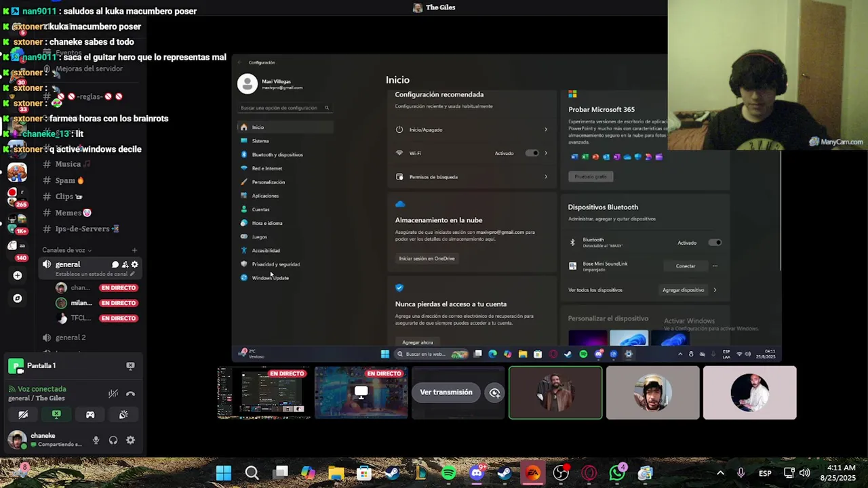868x488 pixels.
Task: Open chat in the general voice channel
Action: [115, 265]
